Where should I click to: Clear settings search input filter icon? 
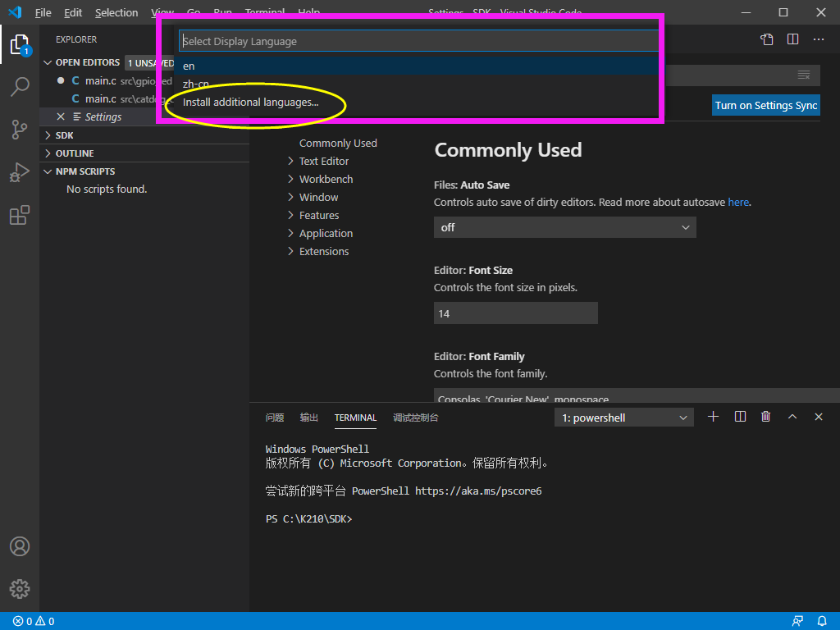pos(804,75)
